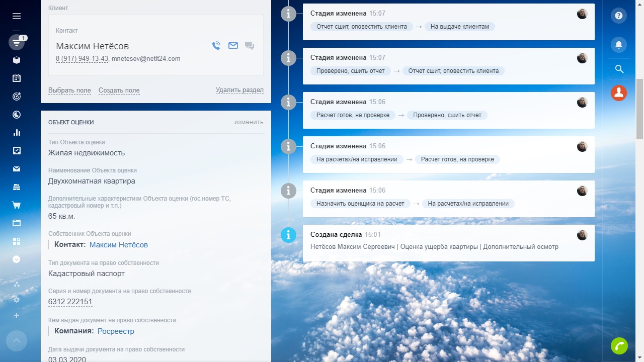Open chat message icon in contact card
Screen dimensions: 644x362
[249, 46]
